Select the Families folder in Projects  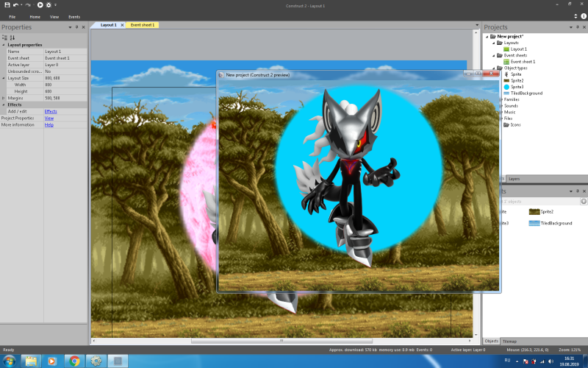[512, 99]
